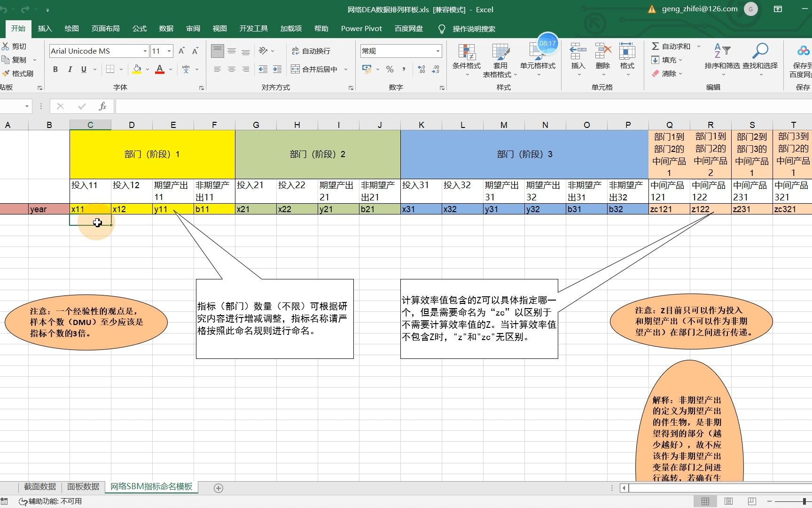Viewport: 812px width, 508px height.
Task: Click Save to Baidu Netdisk icon
Action: (x=803, y=51)
